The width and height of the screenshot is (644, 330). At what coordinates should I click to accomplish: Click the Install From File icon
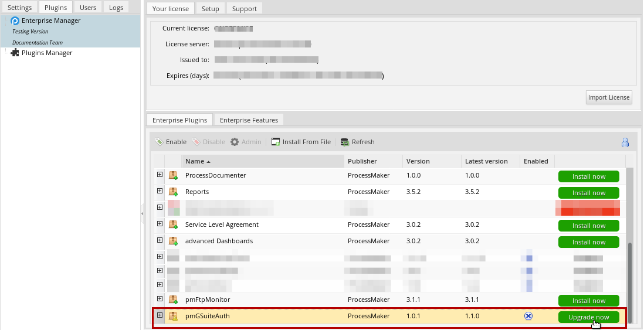pyautogui.click(x=276, y=142)
